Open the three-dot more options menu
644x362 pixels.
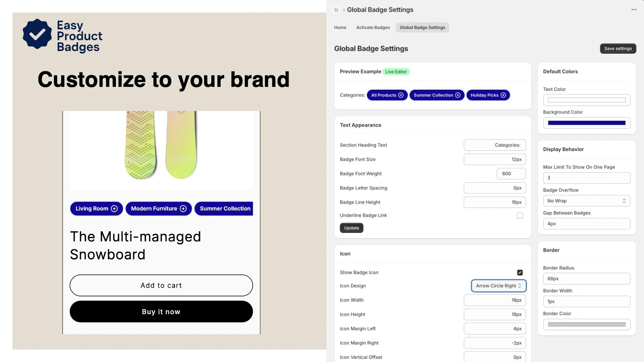click(x=634, y=10)
